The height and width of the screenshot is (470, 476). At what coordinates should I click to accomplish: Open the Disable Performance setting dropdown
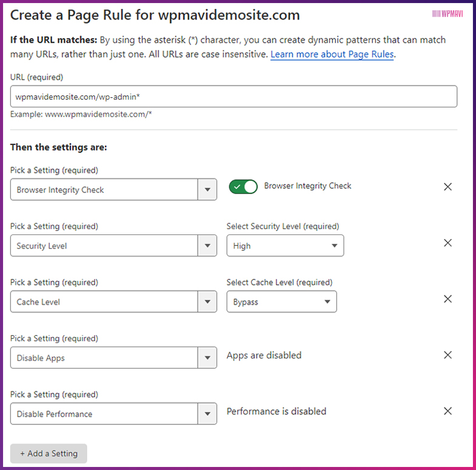[114, 414]
